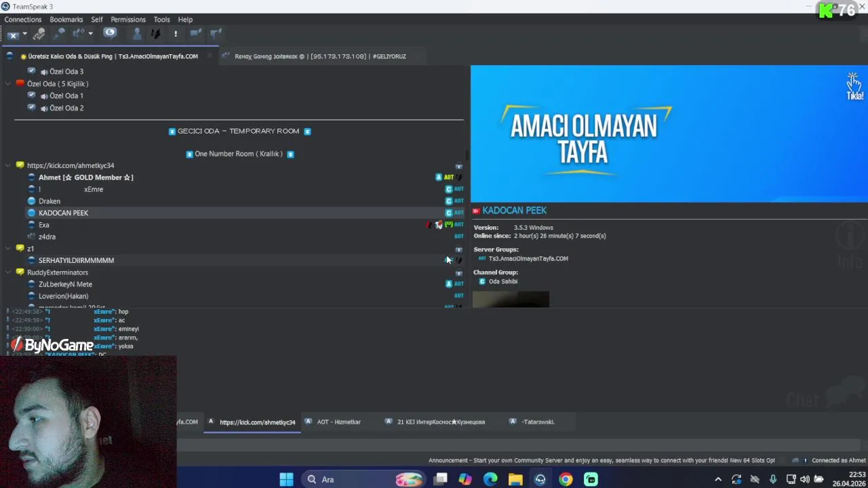
Task: Click the exclamation mark toolbar icon
Action: pyautogui.click(x=176, y=33)
